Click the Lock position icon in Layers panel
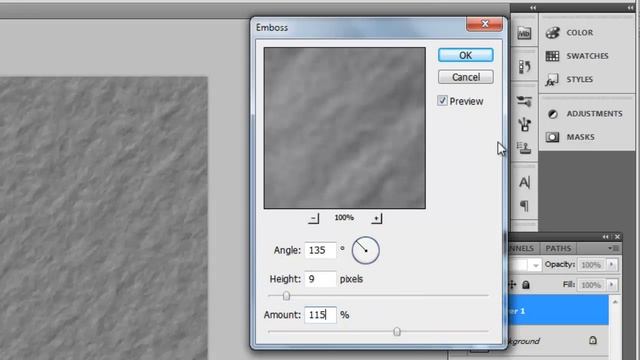Viewport: 640px width, 360px height. click(x=513, y=285)
